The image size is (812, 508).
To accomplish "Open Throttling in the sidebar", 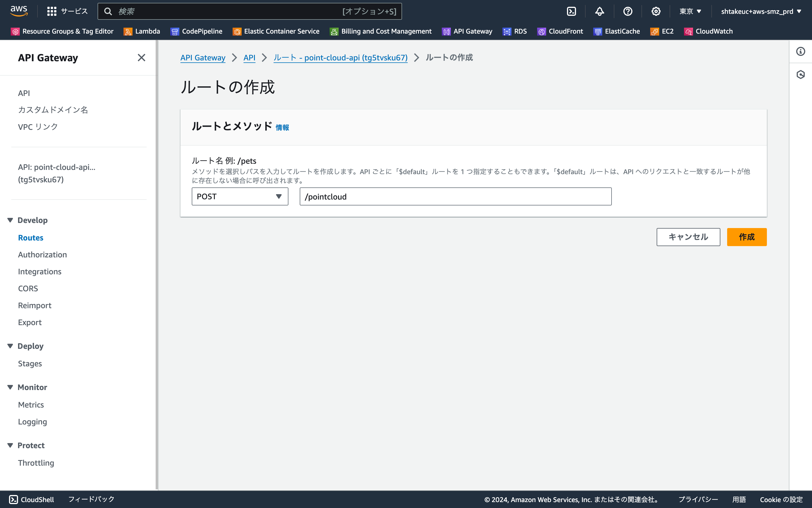I will pyautogui.click(x=36, y=463).
